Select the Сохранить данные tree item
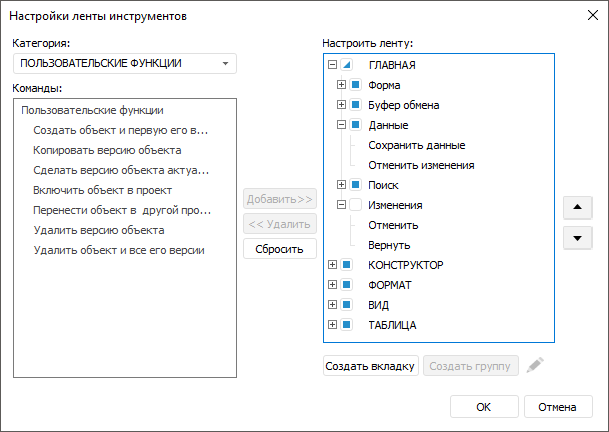The image size is (609, 432). click(x=416, y=145)
